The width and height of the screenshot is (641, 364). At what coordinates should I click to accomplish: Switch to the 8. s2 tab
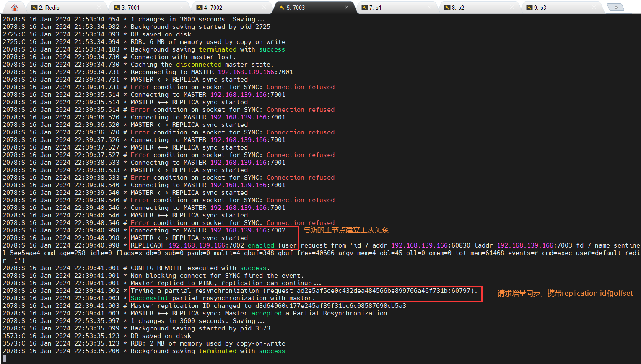point(479,8)
